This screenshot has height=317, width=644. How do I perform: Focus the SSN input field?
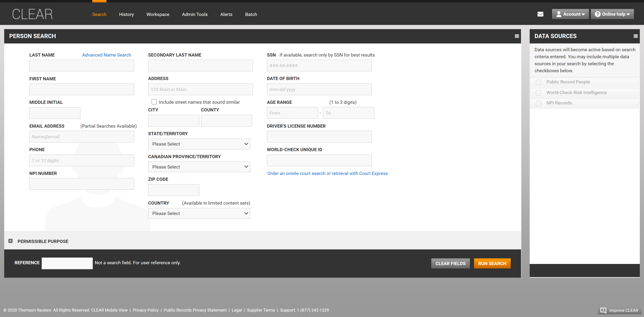(x=319, y=66)
